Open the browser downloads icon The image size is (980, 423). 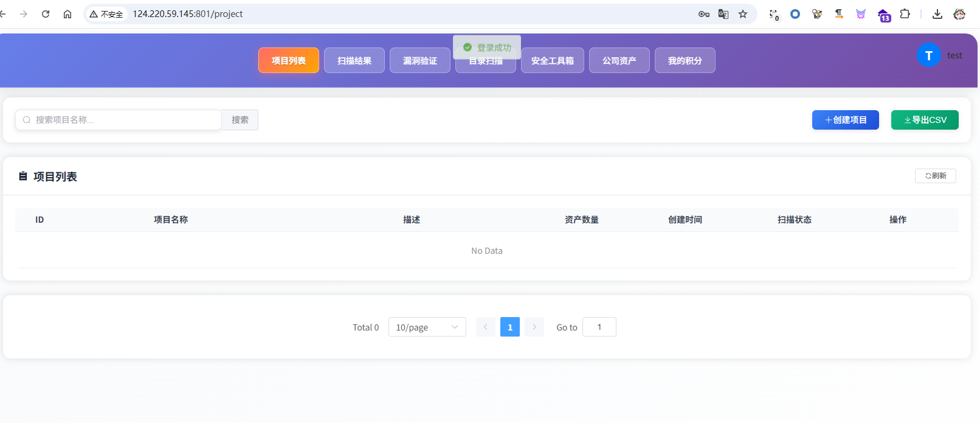point(937,14)
